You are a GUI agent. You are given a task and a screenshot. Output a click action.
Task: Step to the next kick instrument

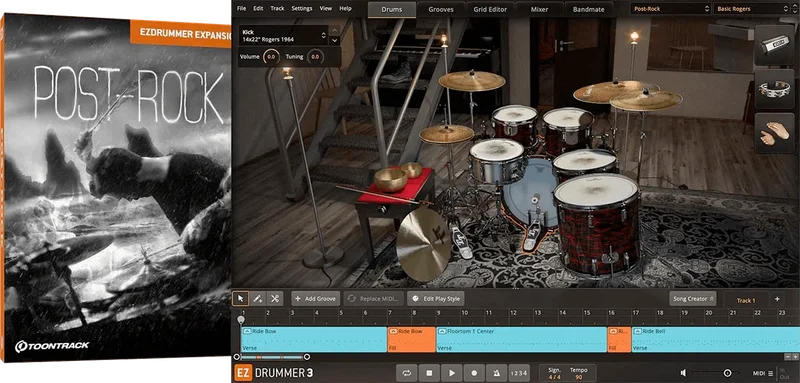tap(335, 40)
